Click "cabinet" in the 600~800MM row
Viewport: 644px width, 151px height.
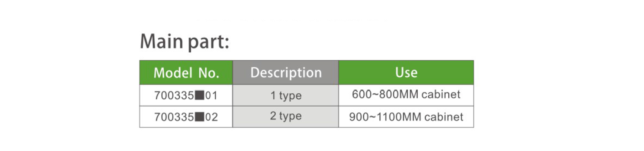(x=441, y=95)
